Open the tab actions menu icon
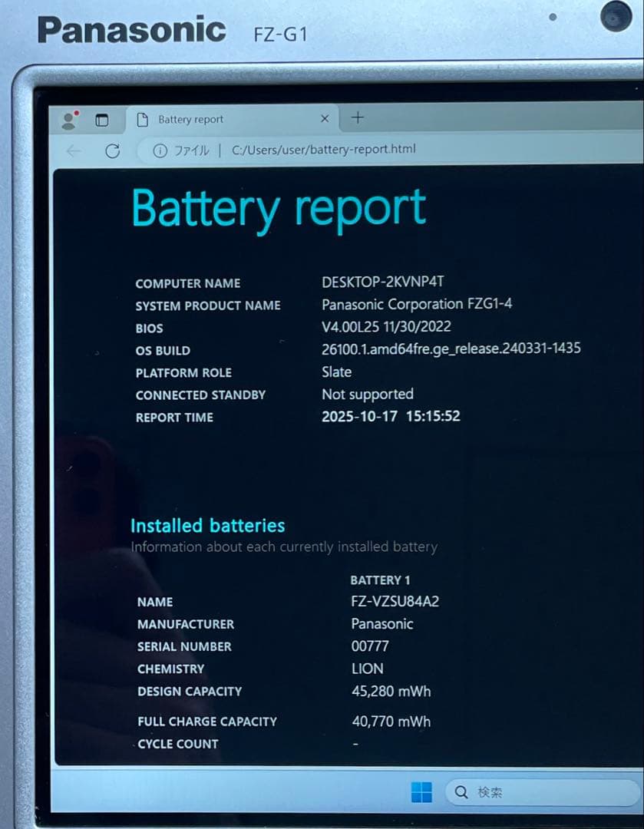The width and height of the screenshot is (644, 829). [x=101, y=120]
